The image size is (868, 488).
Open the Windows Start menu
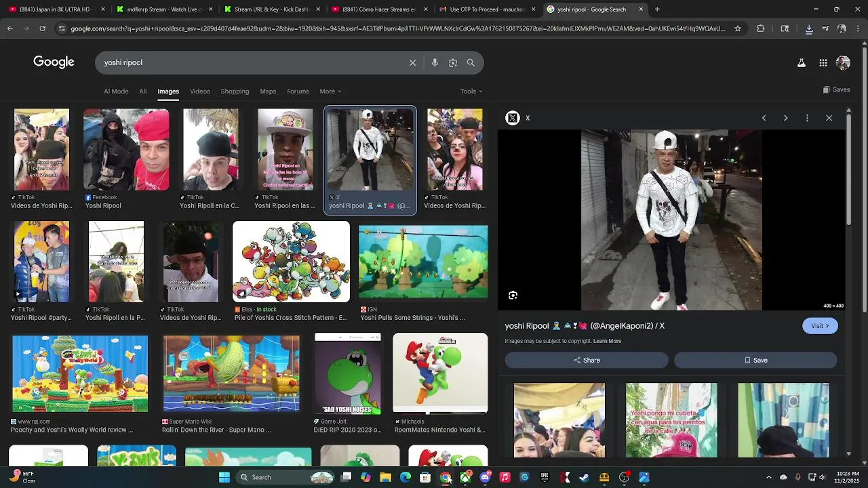224,477
